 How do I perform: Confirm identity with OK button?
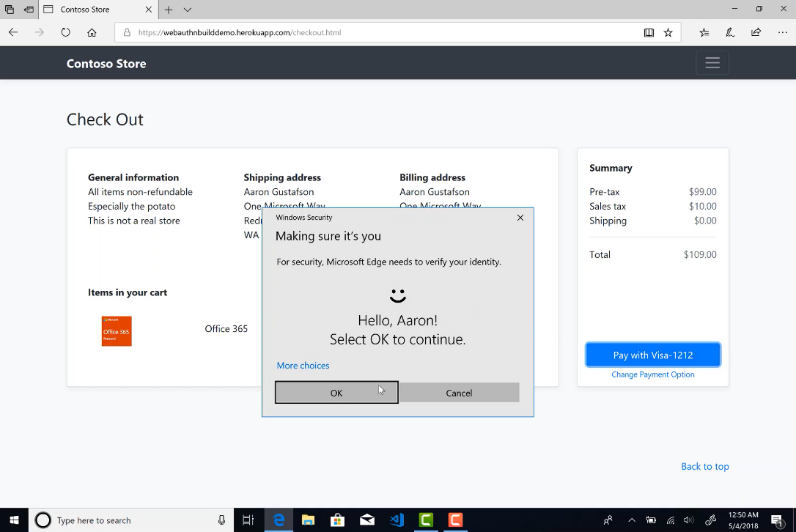336,392
